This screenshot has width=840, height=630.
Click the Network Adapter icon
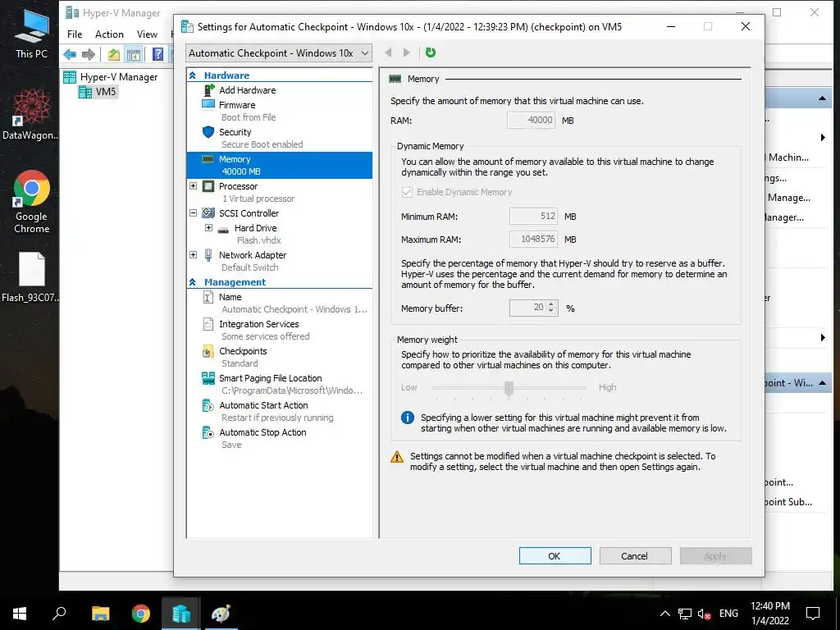pos(208,256)
